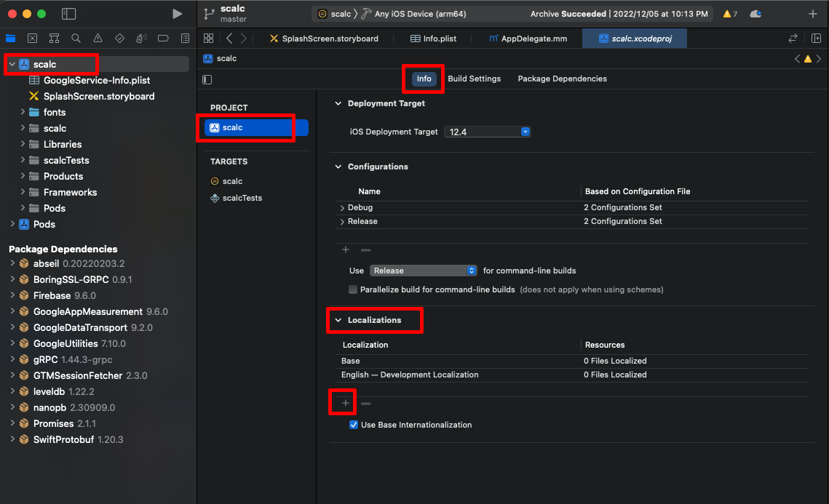Open GoogleService-Info.plist in navigator

click(x=97, y=80)
